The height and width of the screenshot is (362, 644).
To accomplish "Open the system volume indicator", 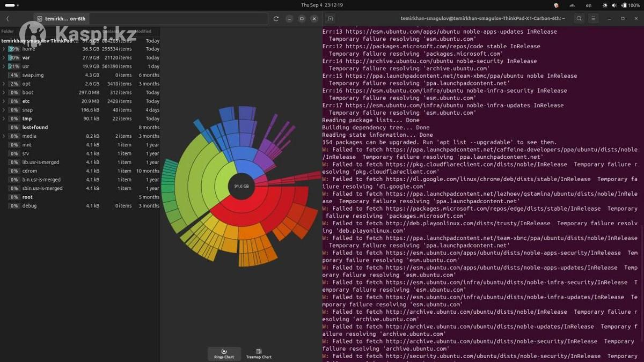I will [614, 5].
